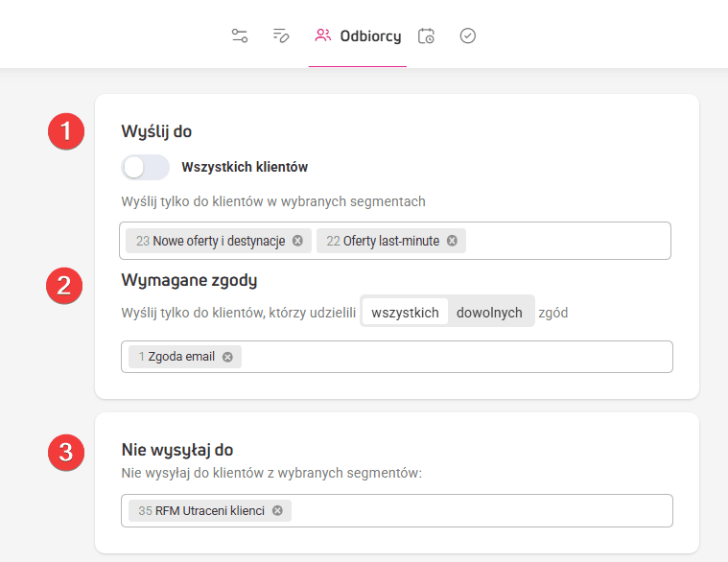This screenshot has height=562, width=728.
Task: Open the settings sliders step icon
Action: (x=240, y=35)
